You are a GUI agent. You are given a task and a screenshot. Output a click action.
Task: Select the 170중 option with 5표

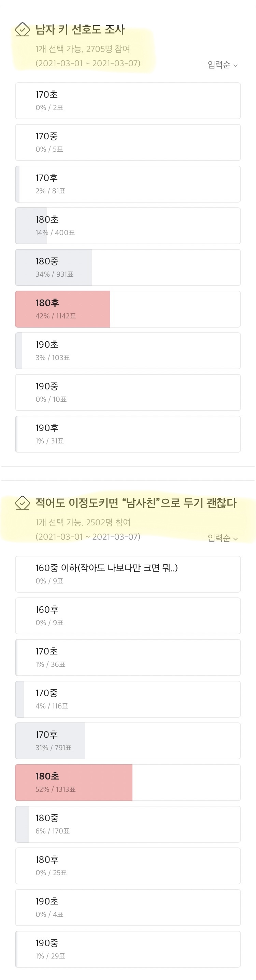coord(128,143)
